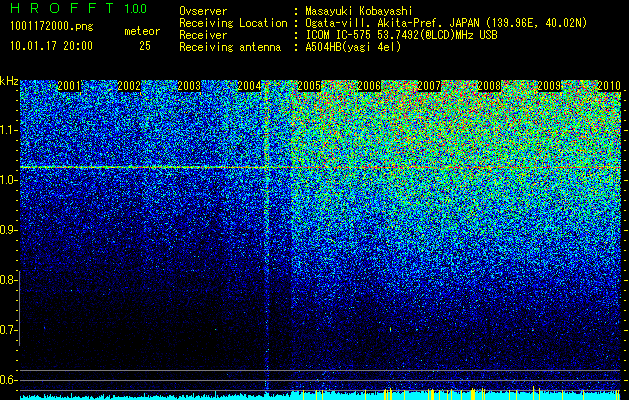This screenshot has width=629, height=400.
Task: Click the meteor count value 25
Action: click(x=145, y=46)
